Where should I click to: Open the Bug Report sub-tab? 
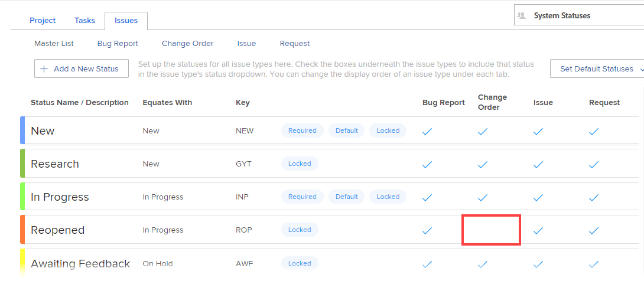(118, 44)
